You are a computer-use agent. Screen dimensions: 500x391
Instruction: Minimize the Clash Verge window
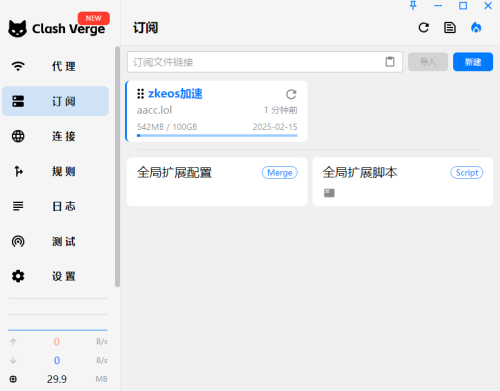438,6
